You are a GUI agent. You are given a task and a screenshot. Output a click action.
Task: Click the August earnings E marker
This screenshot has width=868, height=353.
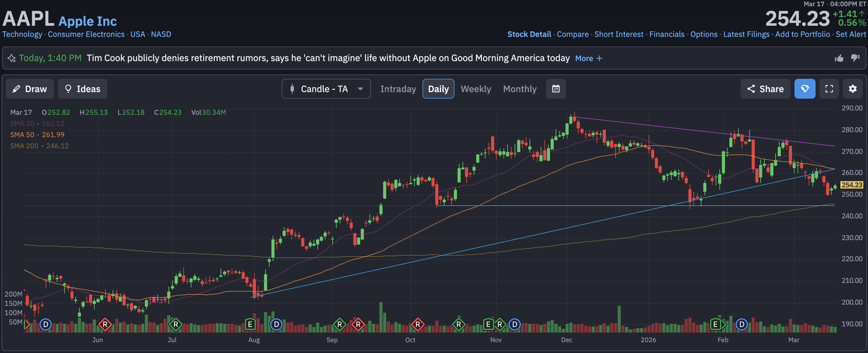(250, 324)
